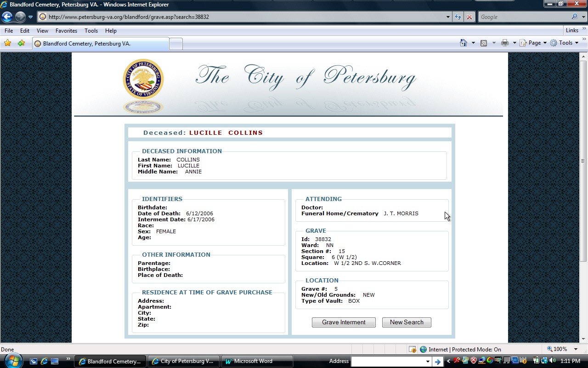Show hidden tray icons chevron

448,362
